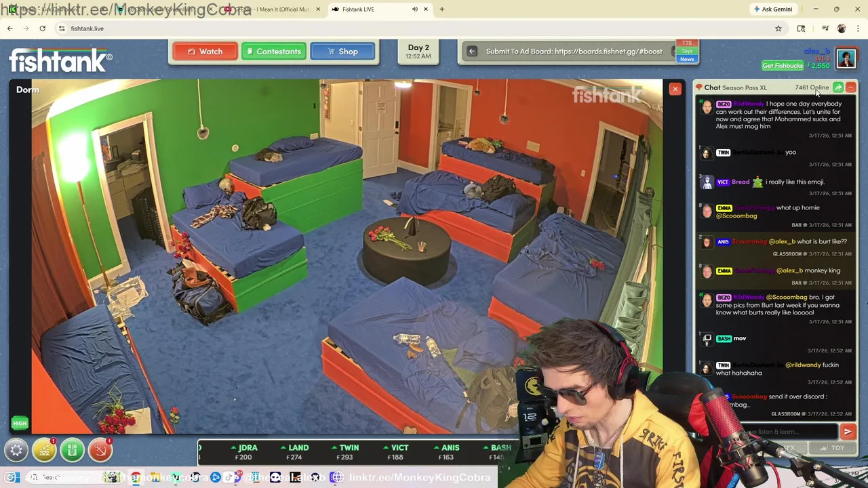Open a new browser tab
The height and width of the screenshot is (488, 868).
point(441,9)
